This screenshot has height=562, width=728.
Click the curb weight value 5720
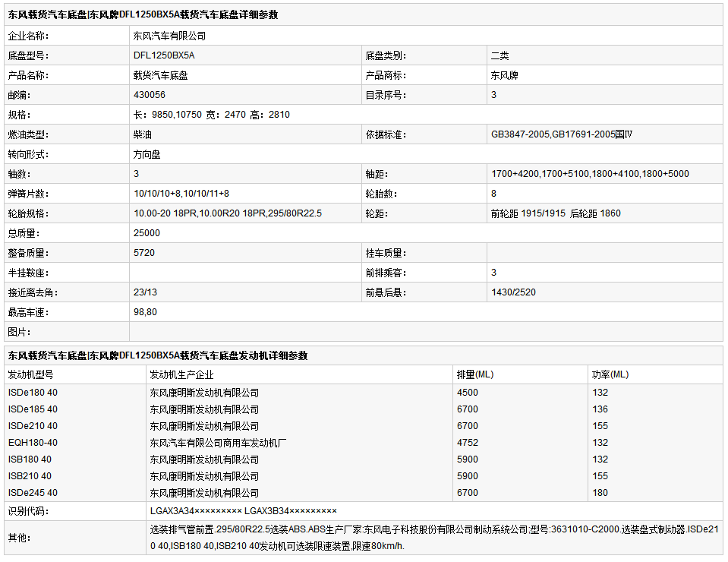144,253
